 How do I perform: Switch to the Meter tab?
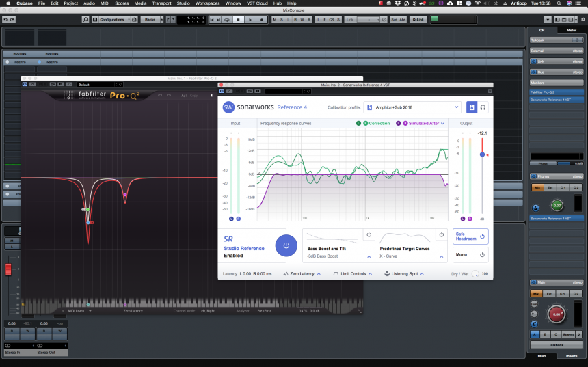[571, 30]
